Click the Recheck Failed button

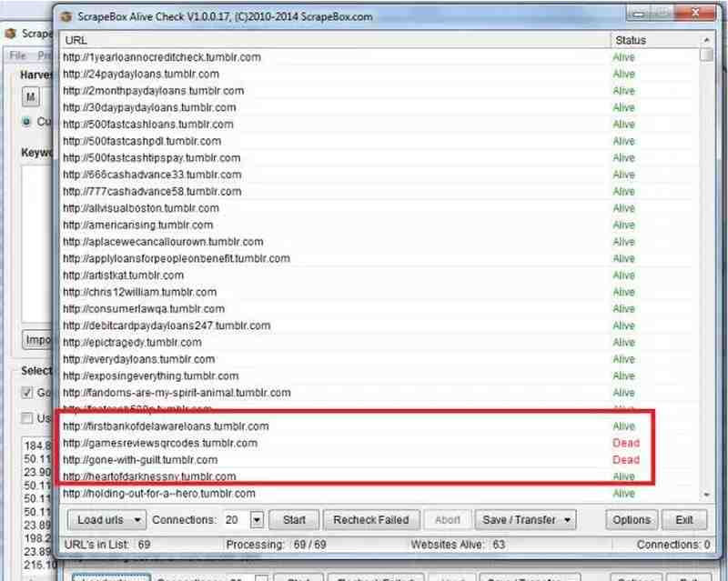[x=371, y=520]
